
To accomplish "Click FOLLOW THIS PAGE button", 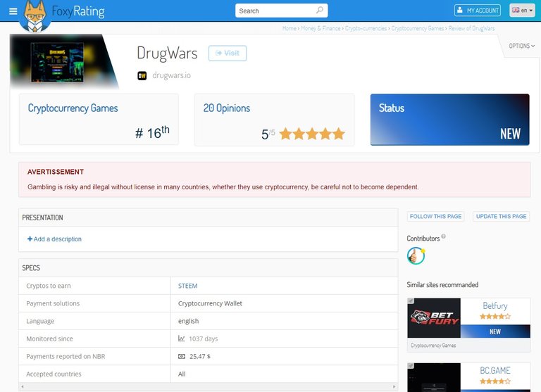I will pos(435,217).
